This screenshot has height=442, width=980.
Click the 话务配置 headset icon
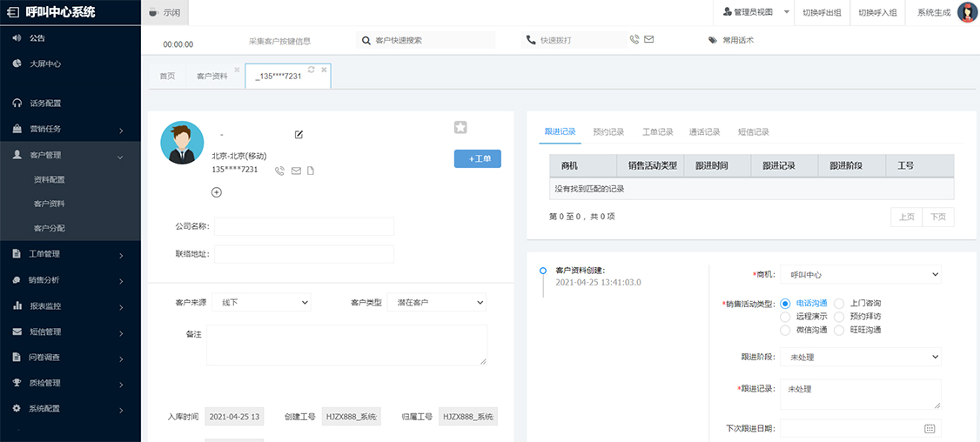coord(17,104)
